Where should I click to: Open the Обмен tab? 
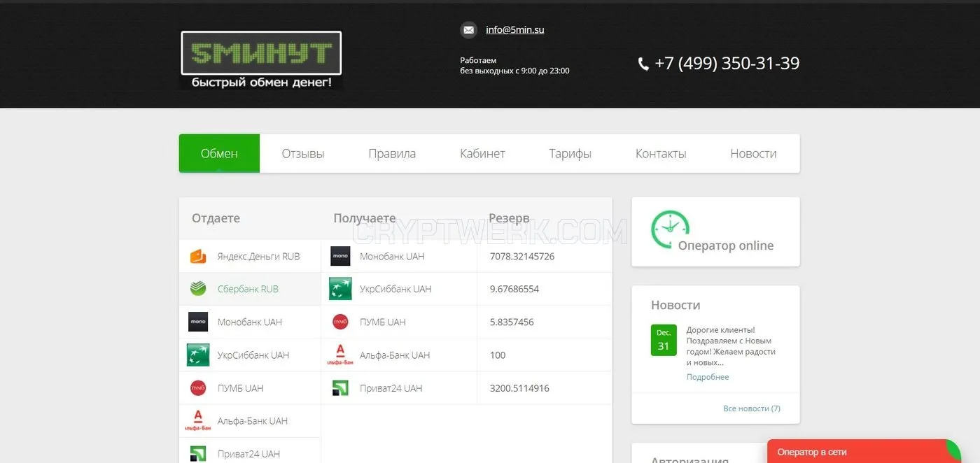coord(219,153)
